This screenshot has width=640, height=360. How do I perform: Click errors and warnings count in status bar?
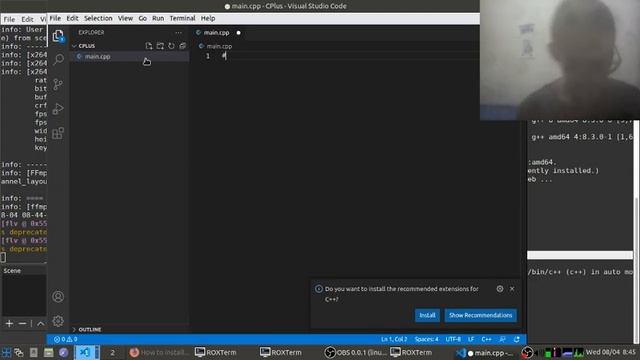click(65, 339)
